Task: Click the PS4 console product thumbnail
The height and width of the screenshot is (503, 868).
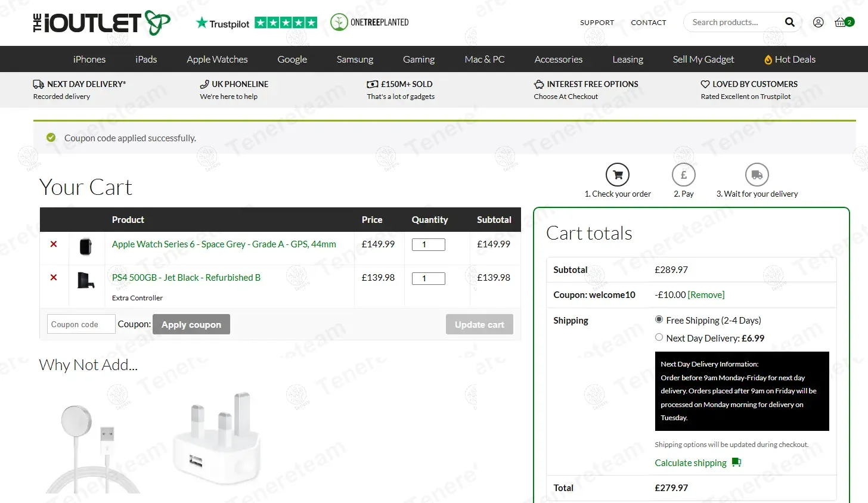Action: 86,280
